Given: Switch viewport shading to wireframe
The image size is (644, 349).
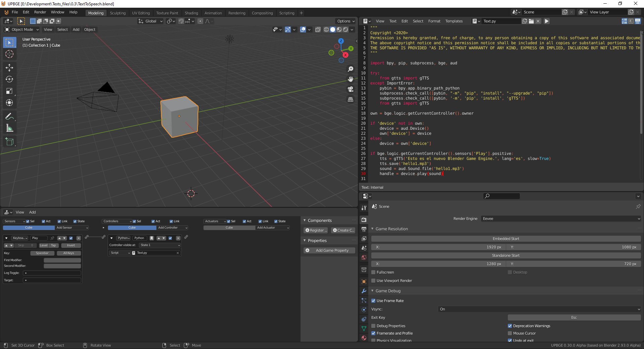Looking at the screenshot, I should point(326,30).
